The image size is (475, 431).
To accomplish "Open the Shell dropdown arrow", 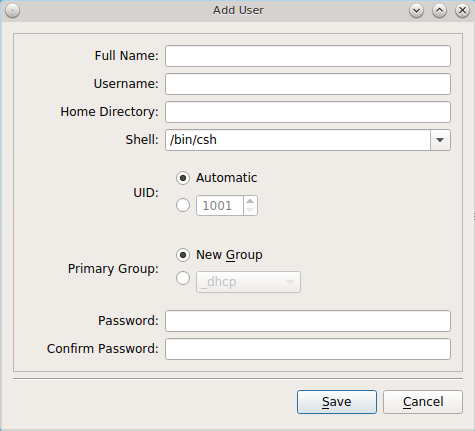I will 440,140.
